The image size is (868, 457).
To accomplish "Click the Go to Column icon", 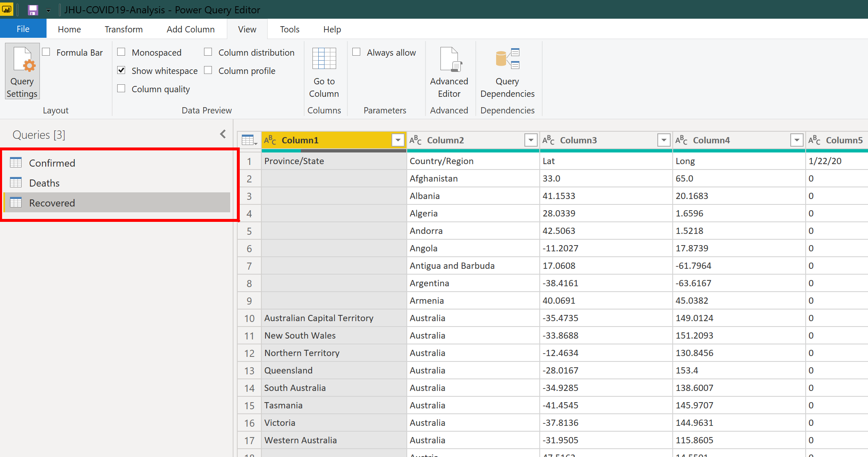I will tap(324, 59).
